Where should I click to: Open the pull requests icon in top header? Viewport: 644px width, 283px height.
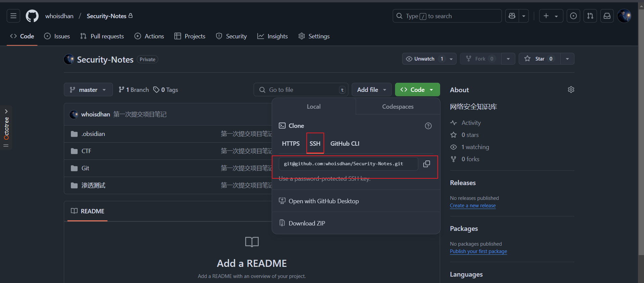click(x=590, y=16)
